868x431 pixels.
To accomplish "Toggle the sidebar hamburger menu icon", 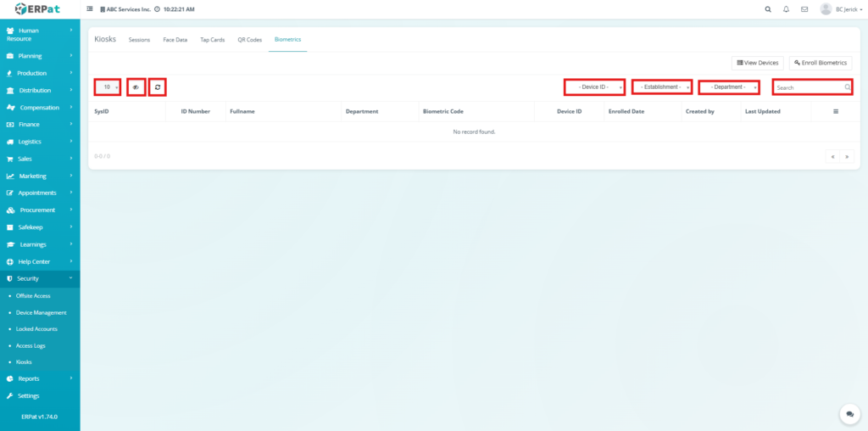I will (90, 9).
